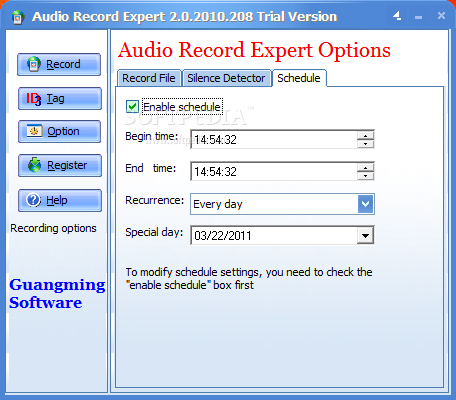Click the app icon in title bar
This screenshot has height=400, width=456.
[x=18, y=17]
